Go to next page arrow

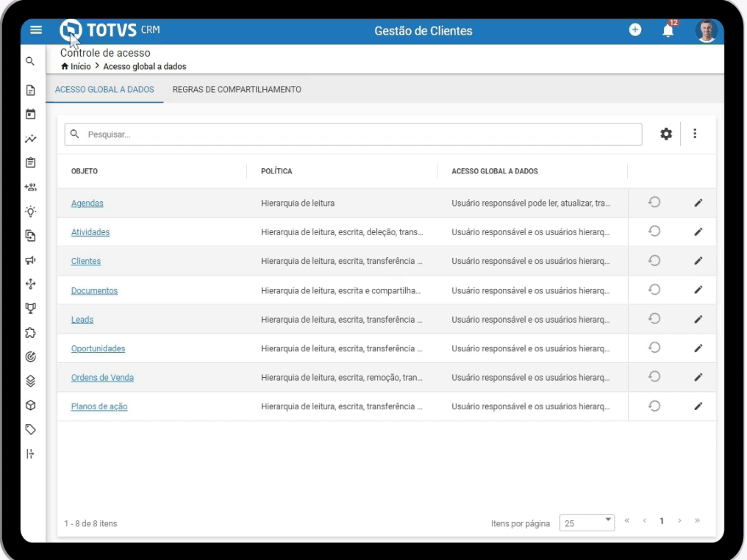[x=679, y=520]
